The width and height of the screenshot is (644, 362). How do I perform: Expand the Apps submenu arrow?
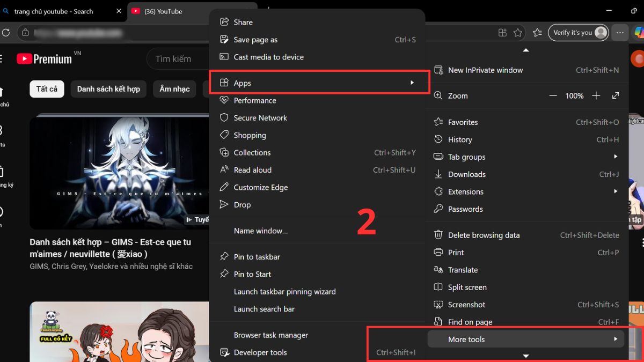point(412,83)
